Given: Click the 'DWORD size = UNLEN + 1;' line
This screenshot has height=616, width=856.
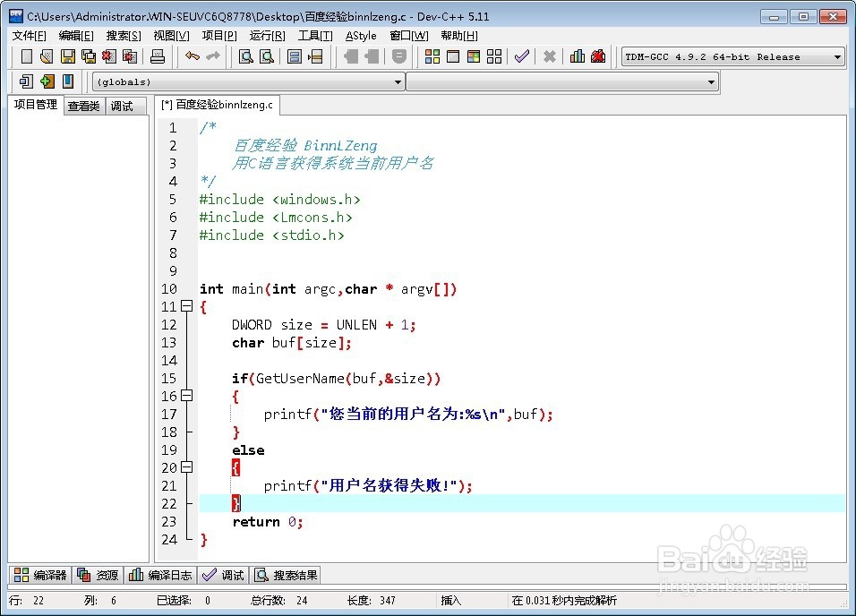Looking at the screenshot, I should (324, 325).
